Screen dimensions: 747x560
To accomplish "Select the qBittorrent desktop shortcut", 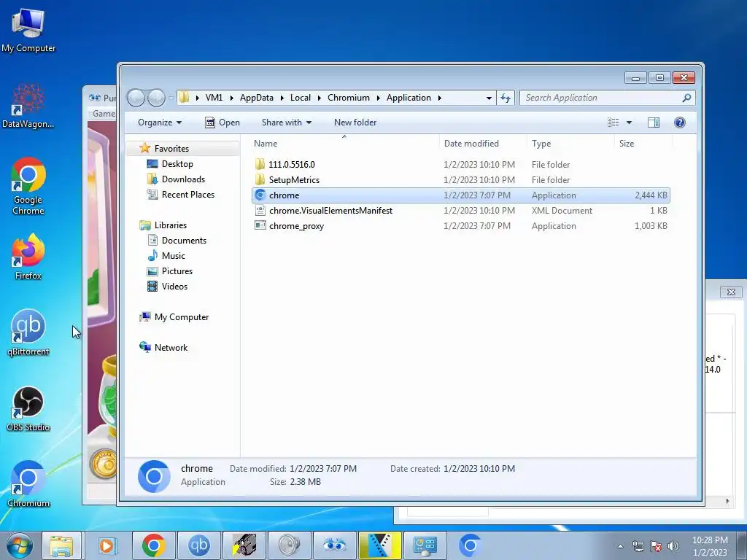I will tap(28, 332).
